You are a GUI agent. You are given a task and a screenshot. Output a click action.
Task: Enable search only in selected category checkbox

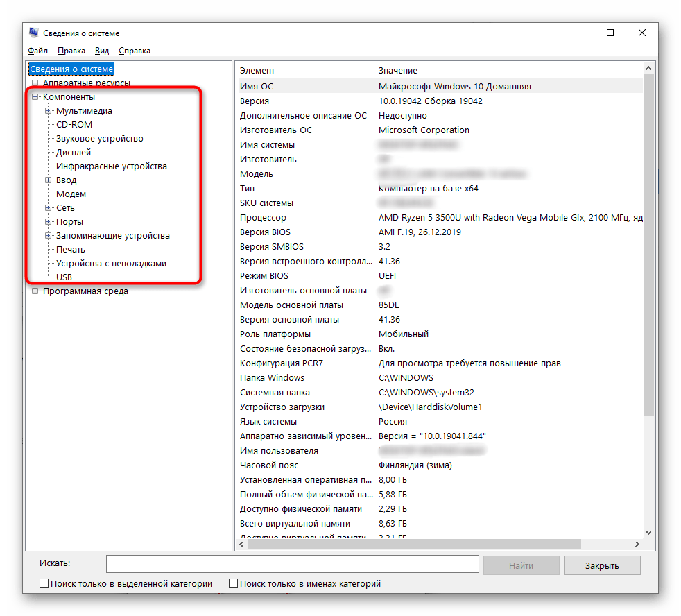44,584
